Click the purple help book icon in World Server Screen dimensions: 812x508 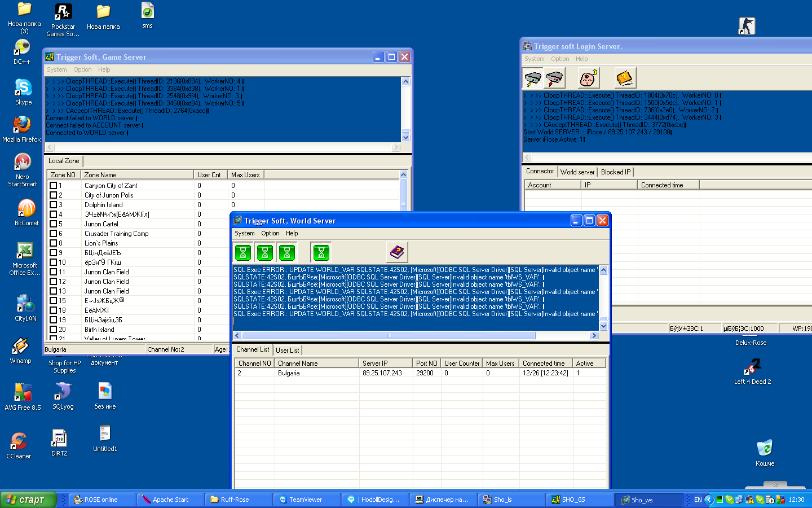[397, 252]
